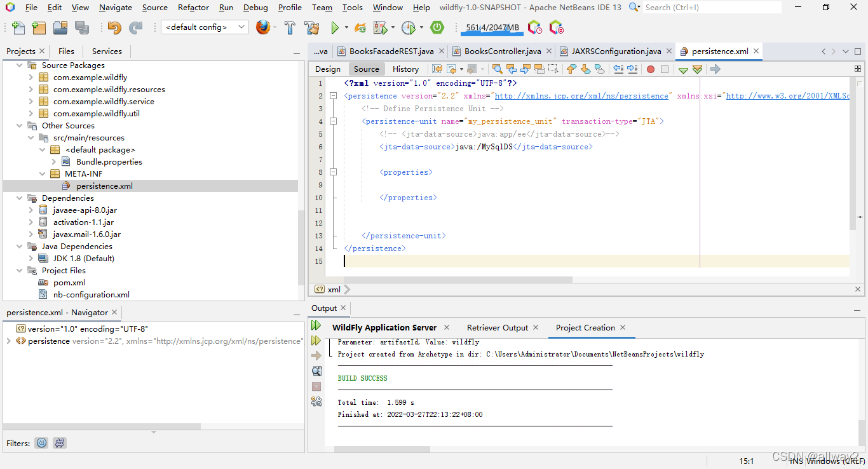
Task: Toggle Rectangular Selection in the editor toolbar
Action: tap(553, 69)
